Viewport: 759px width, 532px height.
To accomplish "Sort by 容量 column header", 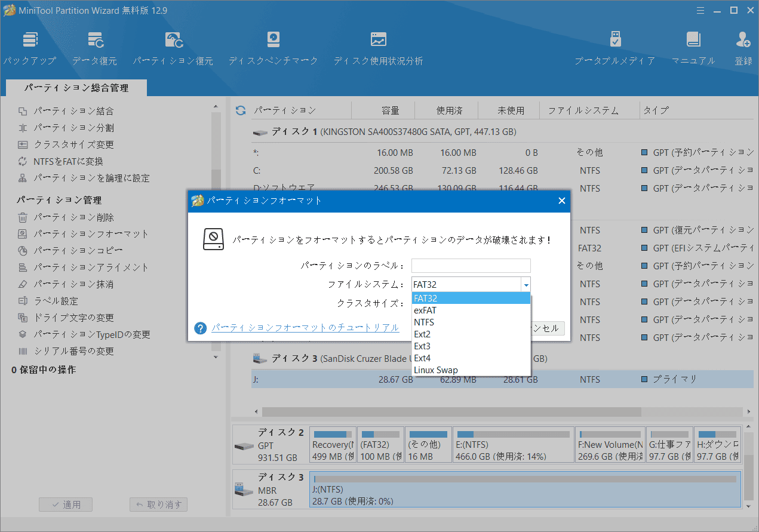I will tap(390, 110).
